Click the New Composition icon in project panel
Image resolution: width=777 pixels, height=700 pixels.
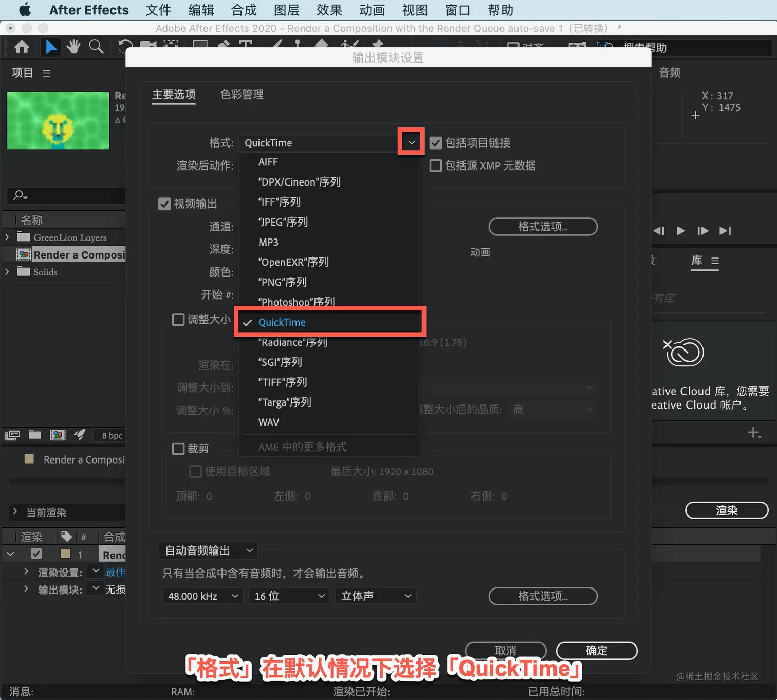pyautogui.click(x=58, y=435)
